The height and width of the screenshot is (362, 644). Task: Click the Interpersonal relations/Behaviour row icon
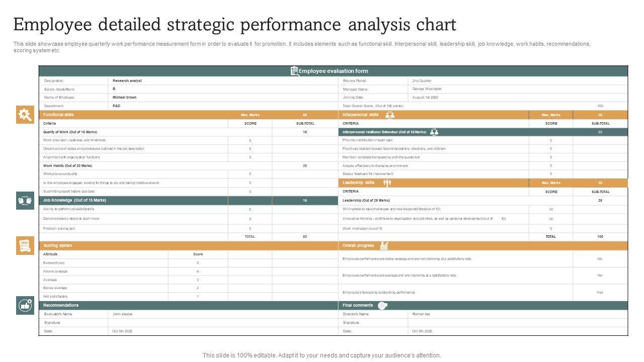pyautogui.click(x=434, y=132)
